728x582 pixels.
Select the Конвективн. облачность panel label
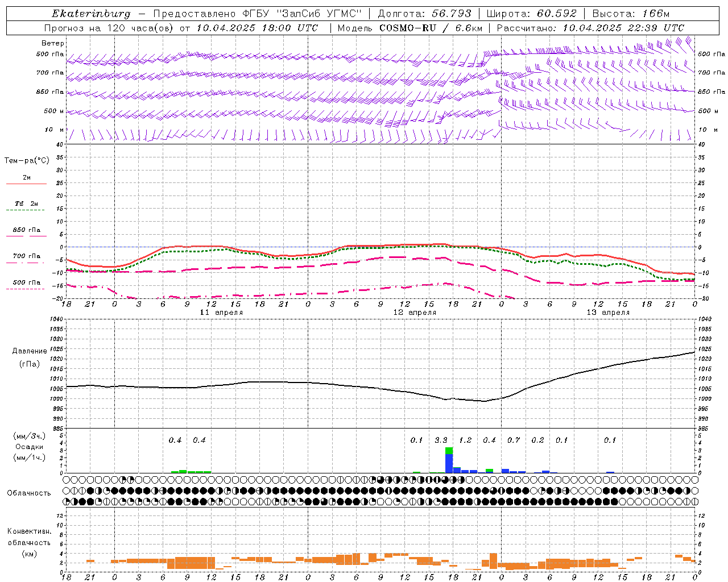click(x=29, y=537)
